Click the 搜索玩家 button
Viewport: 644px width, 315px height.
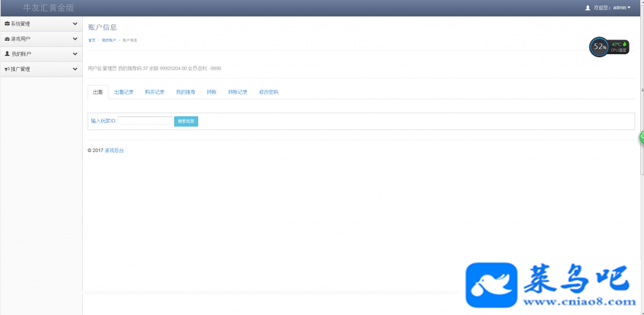pyautogui.click(x=186, y=121)
